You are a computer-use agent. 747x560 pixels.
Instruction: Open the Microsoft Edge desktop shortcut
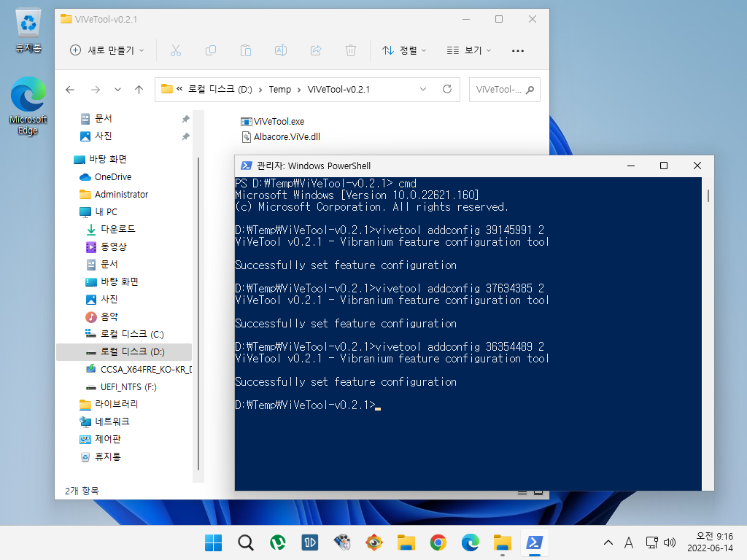28,106
